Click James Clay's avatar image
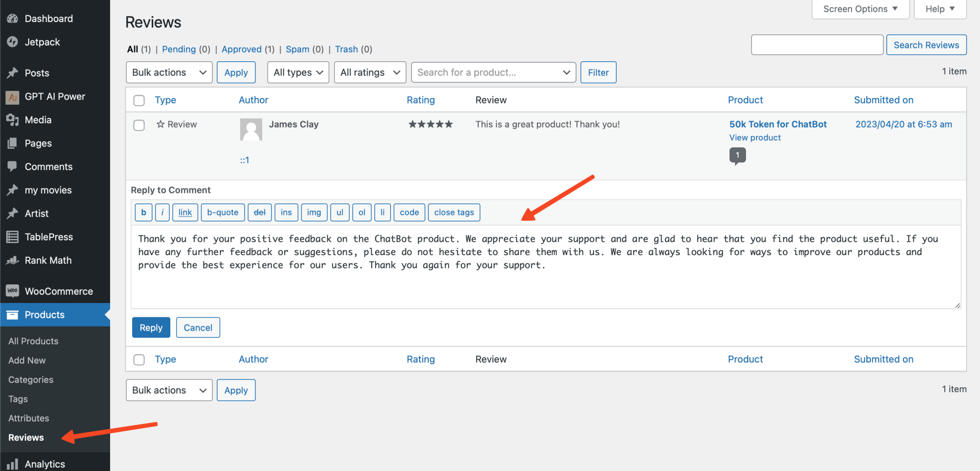The height and width of the screenshot is (471, 980). pyautogui.click(x=251, y=129)
